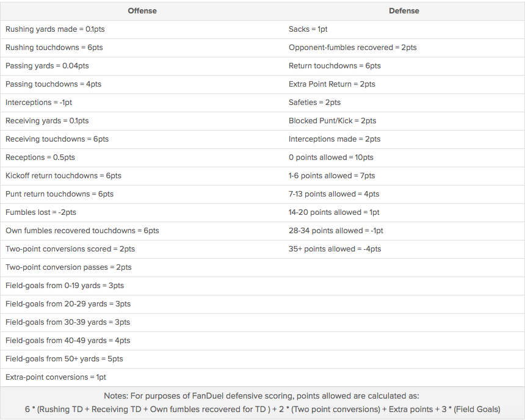Select the Passing yards = 0.04pts cell

coord(47,66)
